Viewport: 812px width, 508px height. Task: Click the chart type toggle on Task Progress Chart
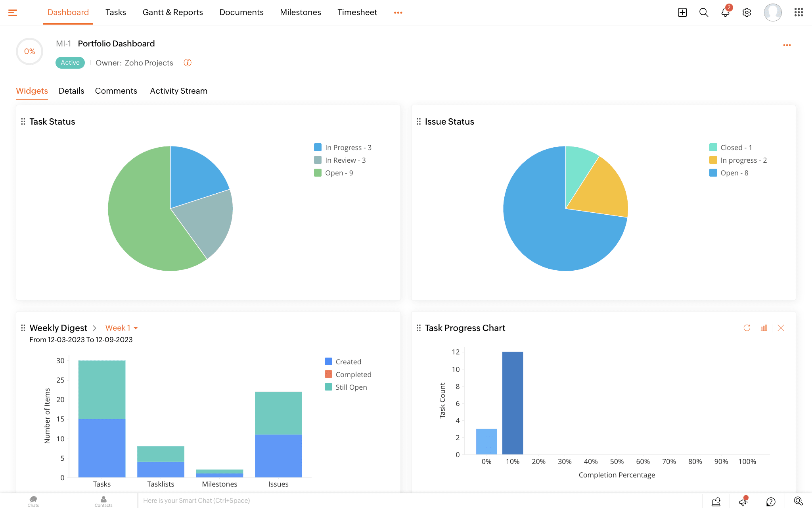pos(764,328)
